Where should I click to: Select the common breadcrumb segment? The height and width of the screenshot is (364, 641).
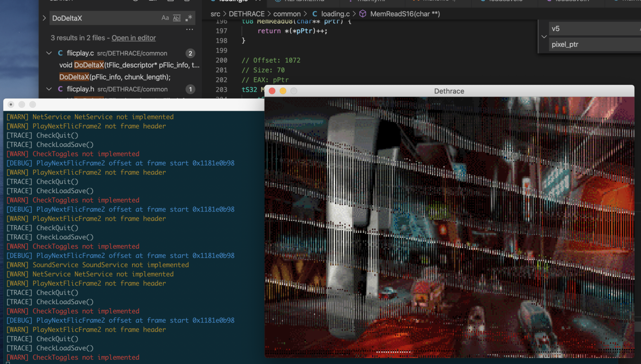click(287, 14)
